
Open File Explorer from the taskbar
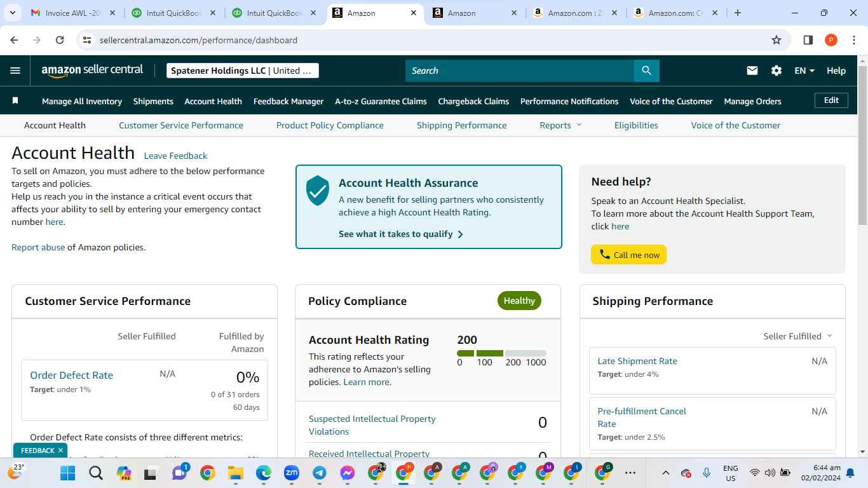tap(236, 473)
